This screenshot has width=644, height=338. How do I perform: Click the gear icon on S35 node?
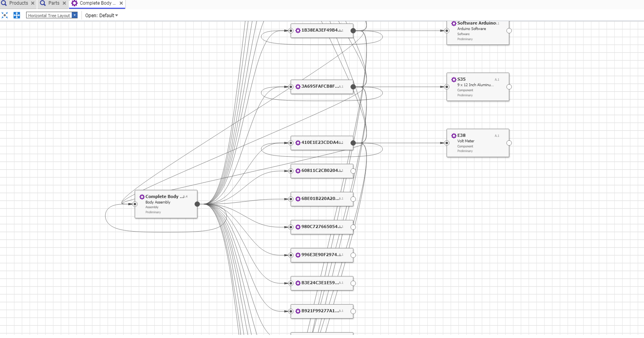[x=454, y=80]
